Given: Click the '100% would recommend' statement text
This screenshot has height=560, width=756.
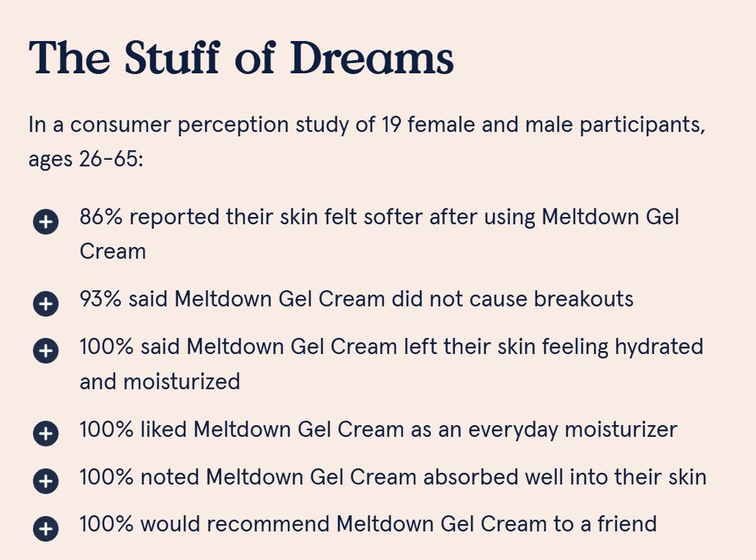Looking at the screenshot, I should pos(368,524).
